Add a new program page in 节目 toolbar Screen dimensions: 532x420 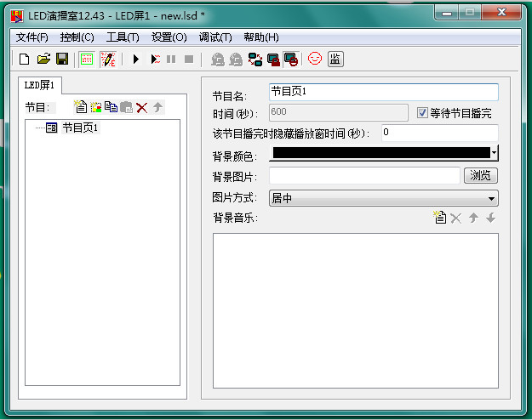[x=81, y=107]
